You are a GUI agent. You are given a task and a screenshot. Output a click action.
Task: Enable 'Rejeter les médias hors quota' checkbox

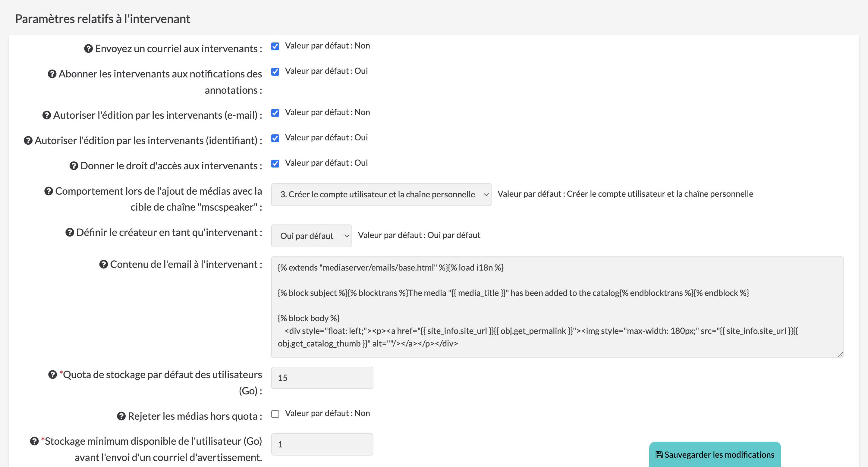[x=275, y=414]
